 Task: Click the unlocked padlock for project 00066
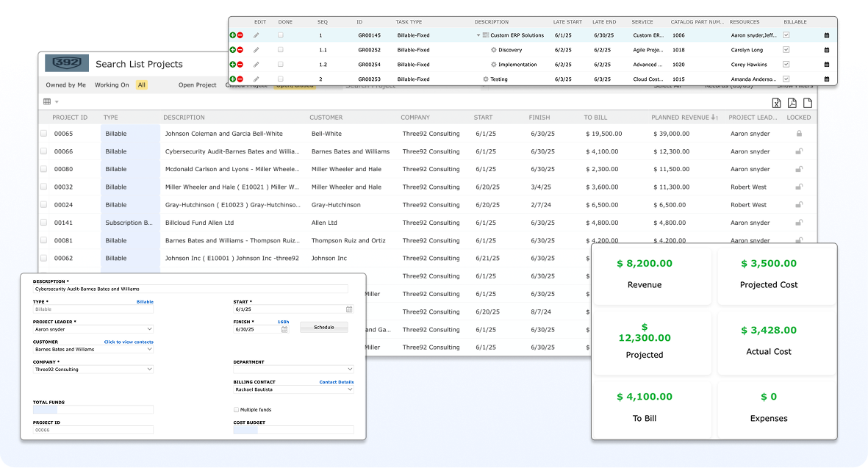coord(799,151)
